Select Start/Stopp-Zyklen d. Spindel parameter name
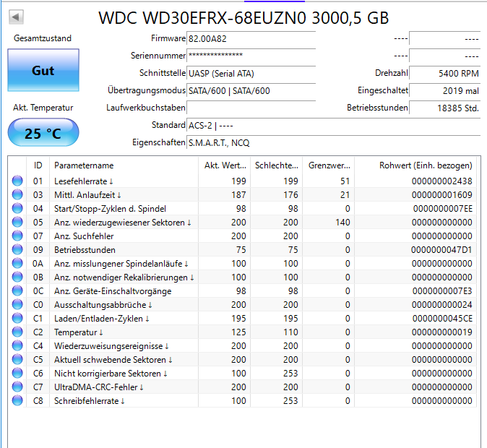Viewport: 487px width, 448px height. click(x=110, y=209)
